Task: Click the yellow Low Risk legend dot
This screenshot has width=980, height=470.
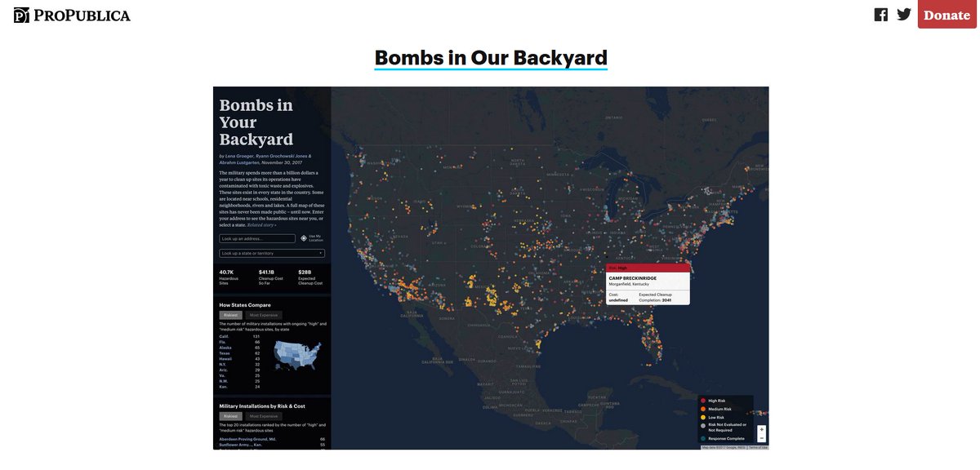Action: tap(703, 417)
